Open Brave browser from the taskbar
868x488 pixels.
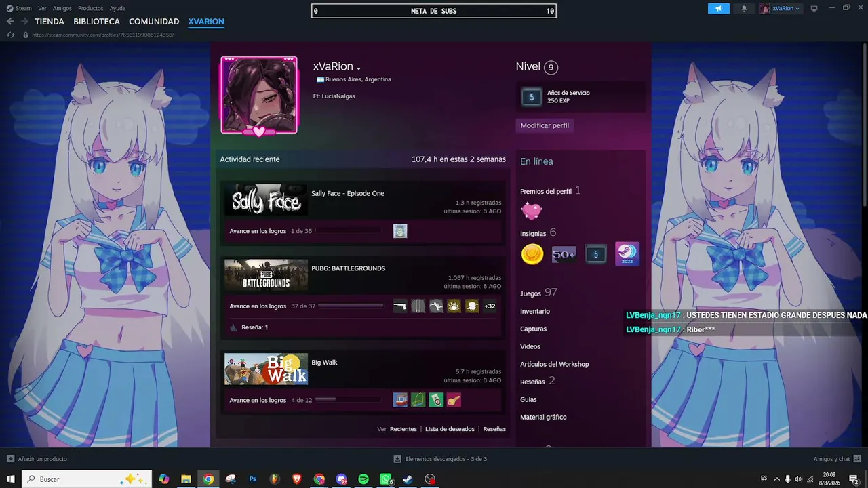pos(297,479)
